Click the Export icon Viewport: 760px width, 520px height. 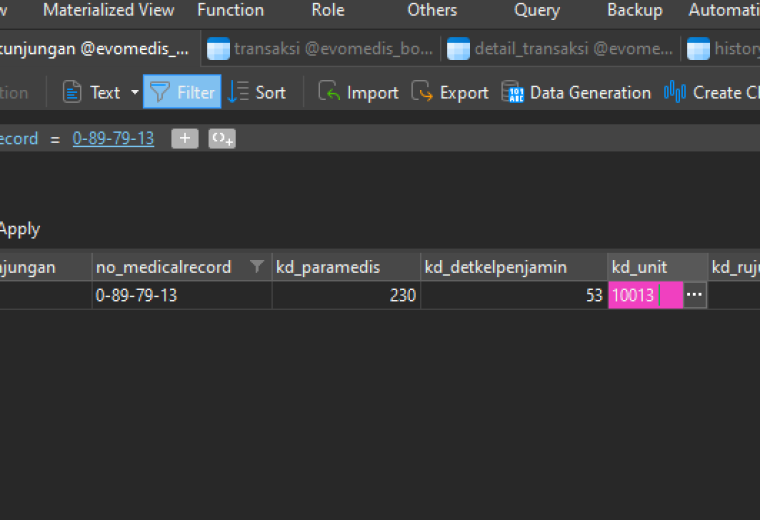click(x=422, y=91)
